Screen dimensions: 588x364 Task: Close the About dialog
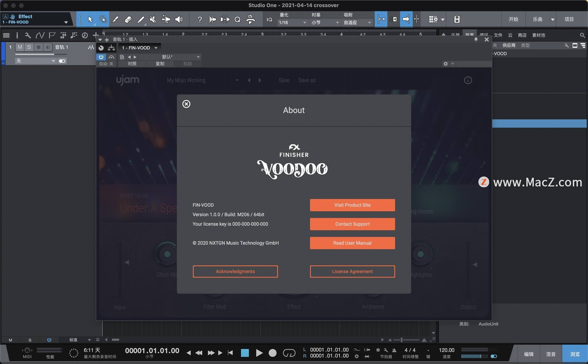click(x=186, y=104)
